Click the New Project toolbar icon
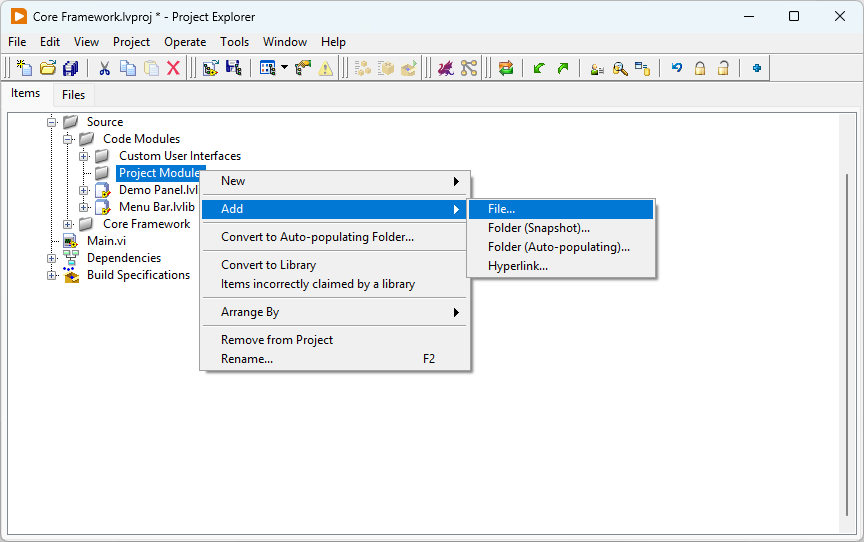Screen dimensions: 864x542 [x=24, y=68]
